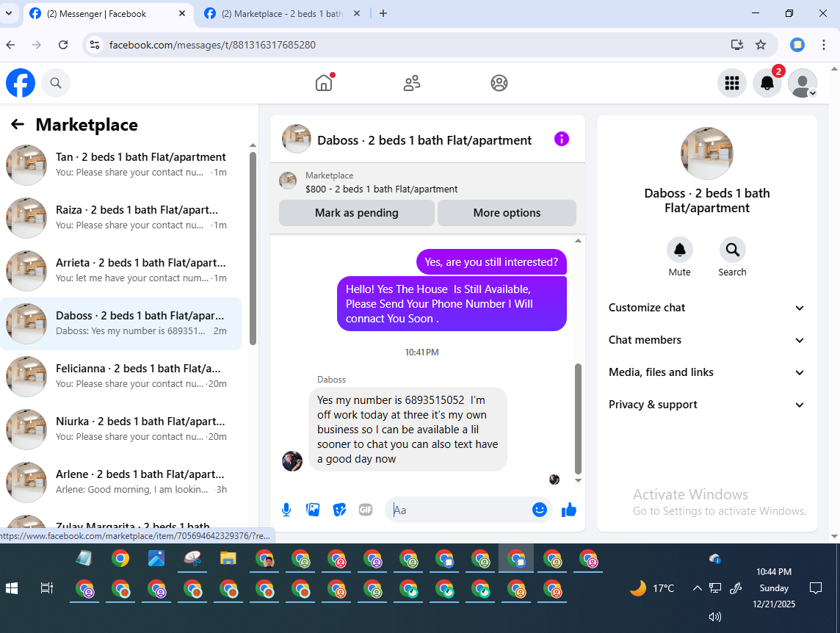Viewport: 840px width, 633px height.
Task: Expand the Chat members section
Action: coord(706,340)
